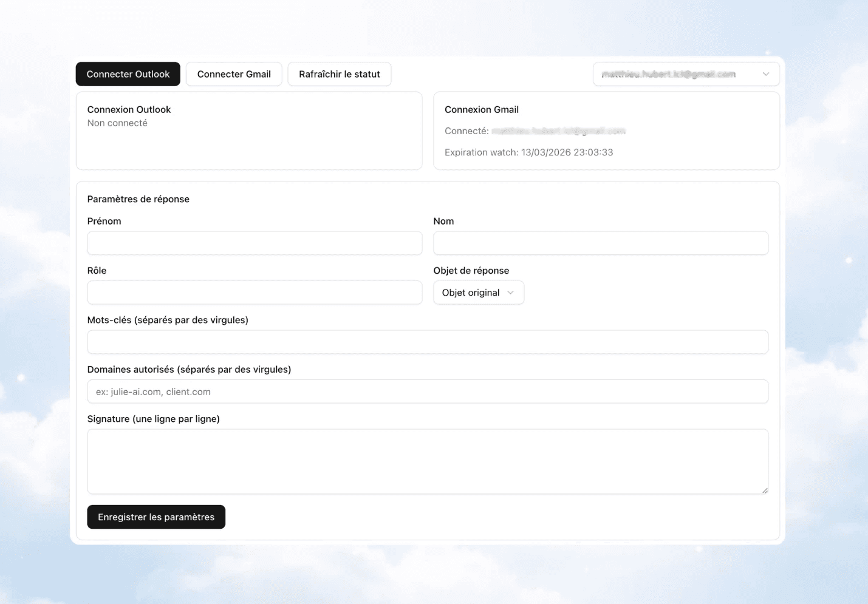This screenshot has height=604, width=868.
Task: Open the Objet de réponse dropdown
Action: pyautogui.click(x=478, y=292)
